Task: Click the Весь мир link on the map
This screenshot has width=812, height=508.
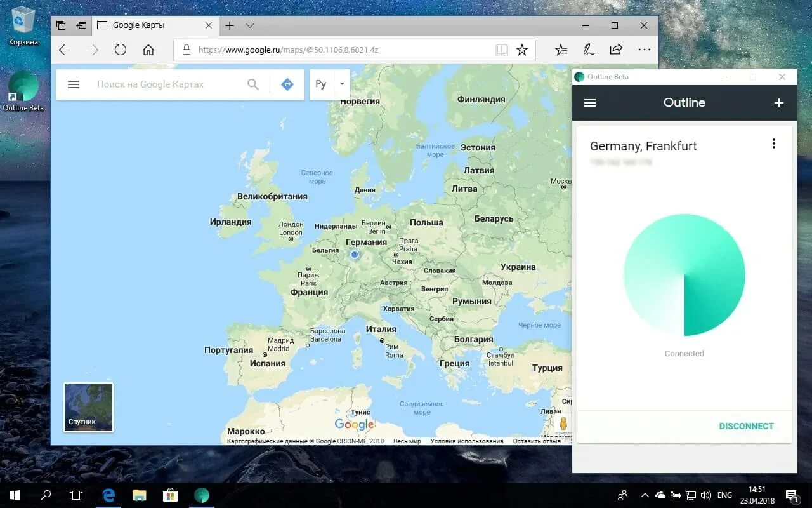Action: [407, 441]
